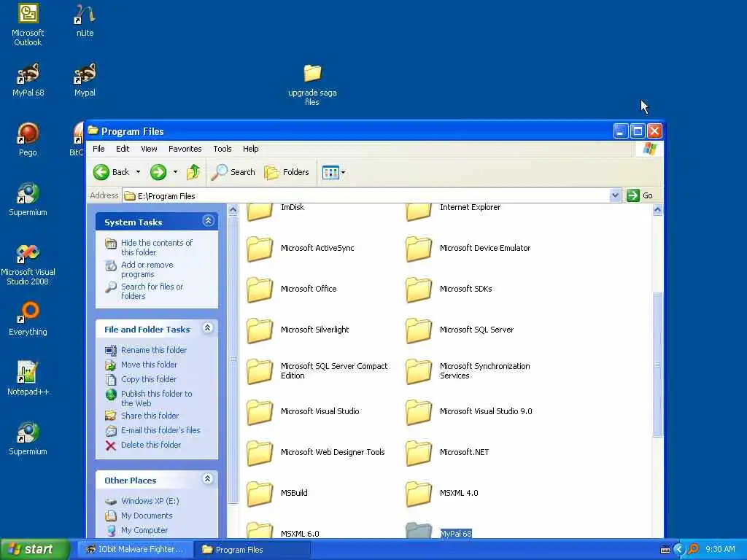Select the Microsoft.NET folder
The image size is (747, 560).
(x=447, y=452)
